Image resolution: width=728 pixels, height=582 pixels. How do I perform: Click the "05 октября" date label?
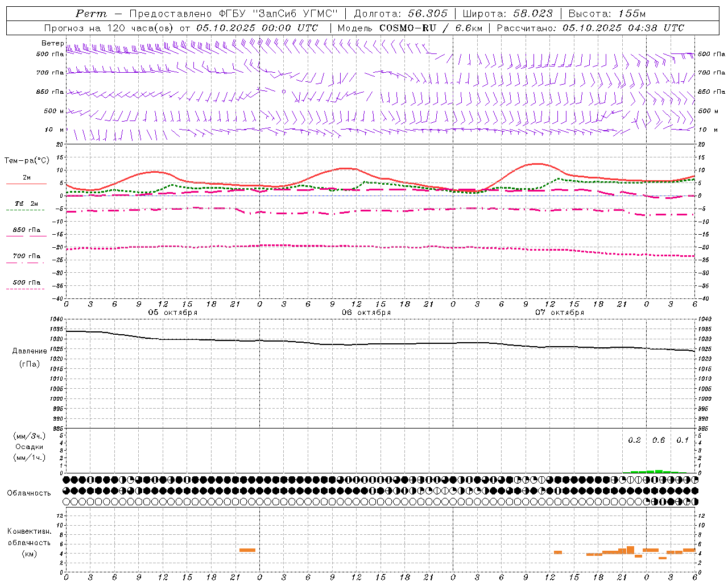click(173, 313)
